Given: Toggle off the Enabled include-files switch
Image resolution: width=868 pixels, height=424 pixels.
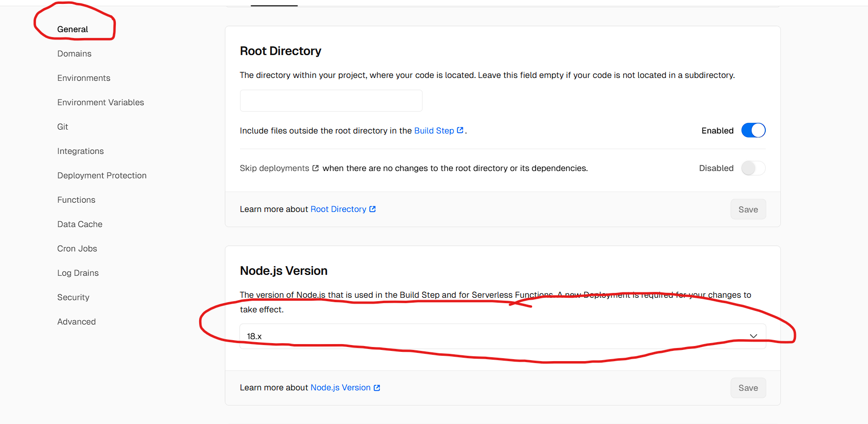Looking at the screenshot, I should [x=753, y=131].
